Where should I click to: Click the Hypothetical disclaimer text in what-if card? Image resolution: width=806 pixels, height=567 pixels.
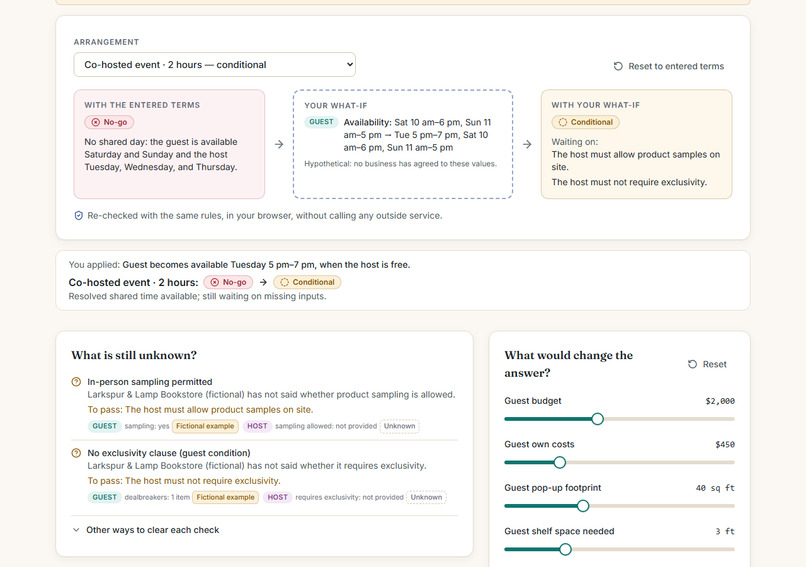pyautogui.click(x=400, y=164)
